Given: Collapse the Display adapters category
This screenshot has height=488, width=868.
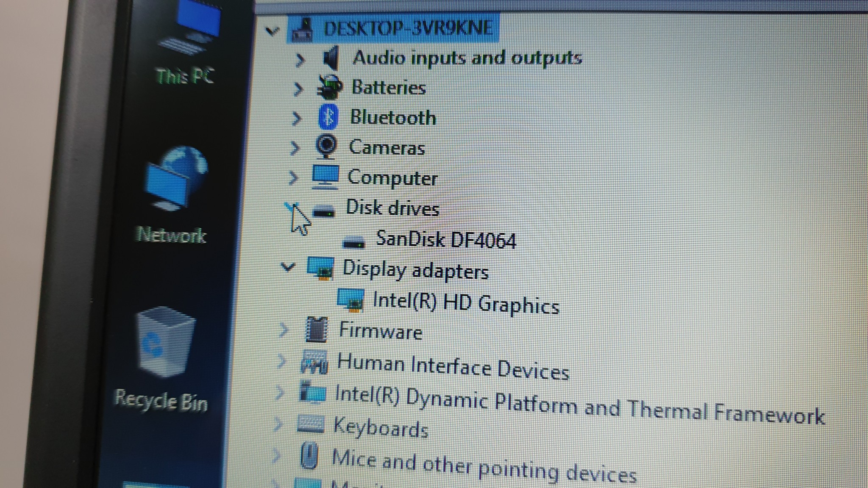Looking at the screenshot, I should pyautogui.click(x=288, y=267).
